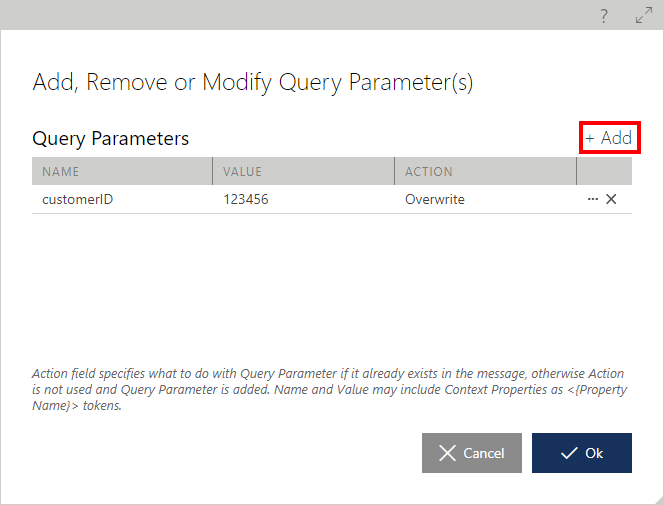The width and height of the screenshot is (664, 505).
Task: Sort by the NAME column header
Action: (122, 171)
